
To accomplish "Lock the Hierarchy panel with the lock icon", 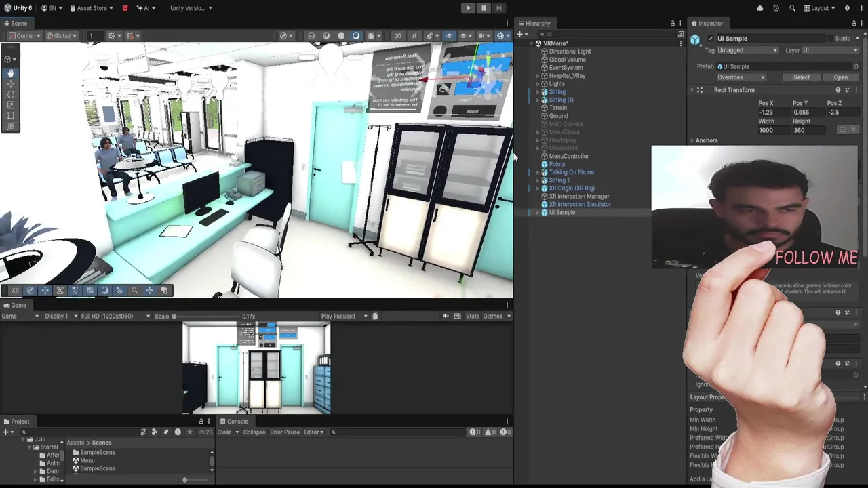I will tap(672, 23).
